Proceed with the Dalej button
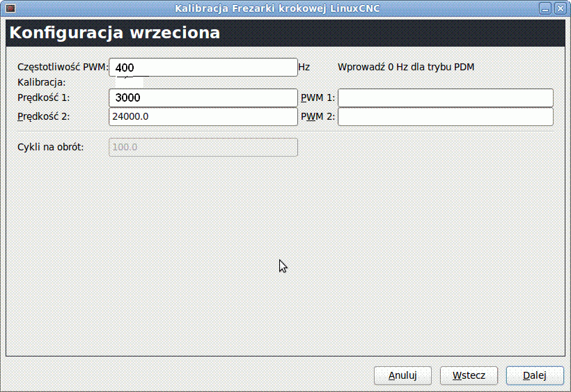The image size is (571, 392). pos(535,375)
